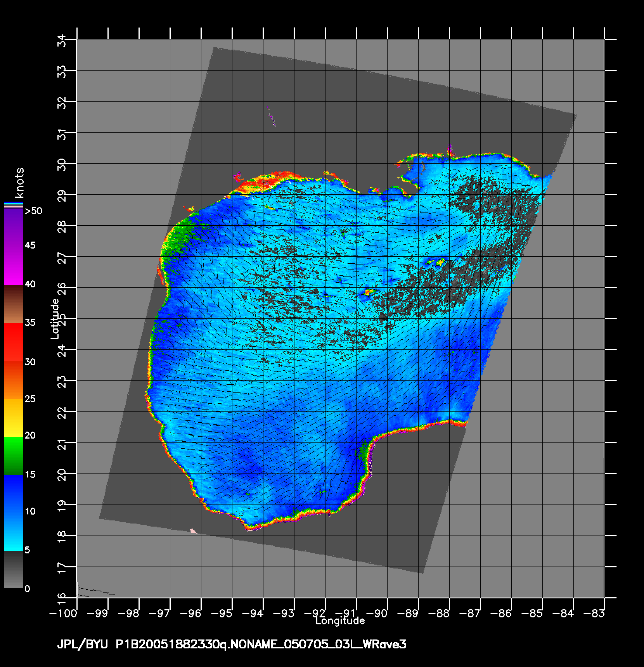Click the '16' latitude tick label
The image size is (644, 667).
tap(62, 599)
